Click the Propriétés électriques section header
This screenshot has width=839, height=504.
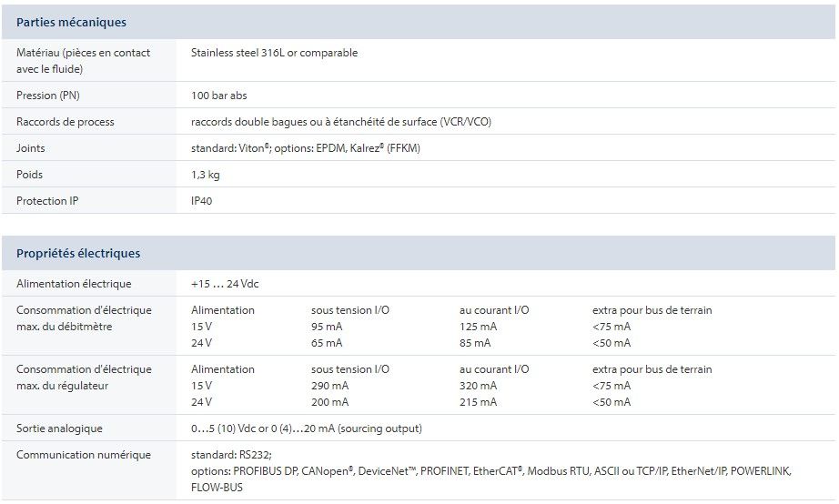(78, 253)
